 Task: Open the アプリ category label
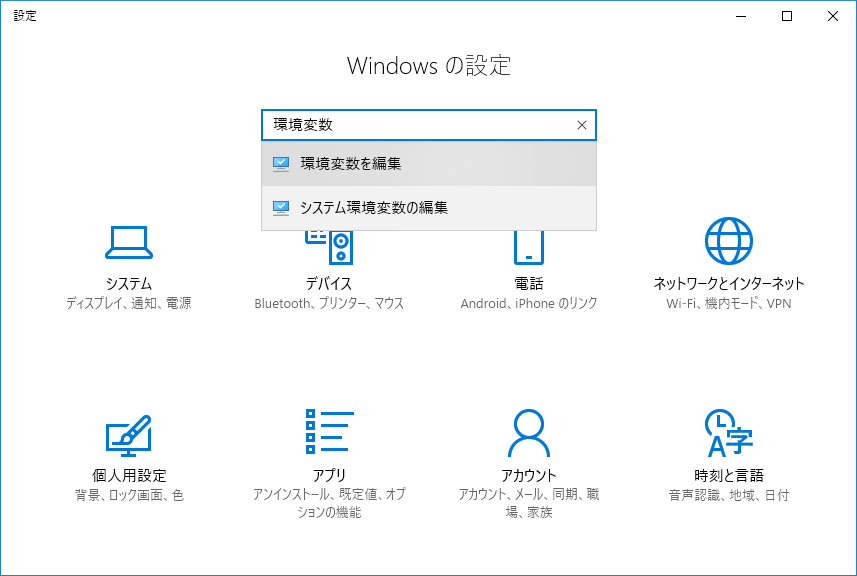[x=329, y=475]
